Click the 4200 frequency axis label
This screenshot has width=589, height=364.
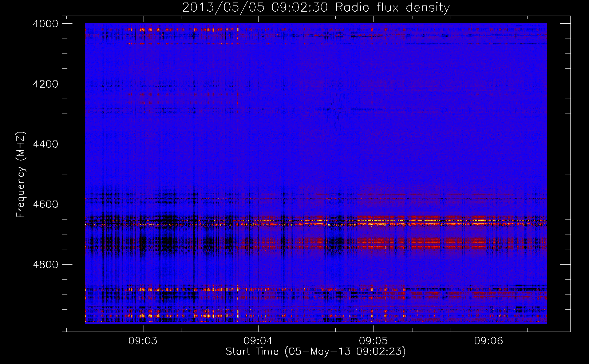(46, 84)
